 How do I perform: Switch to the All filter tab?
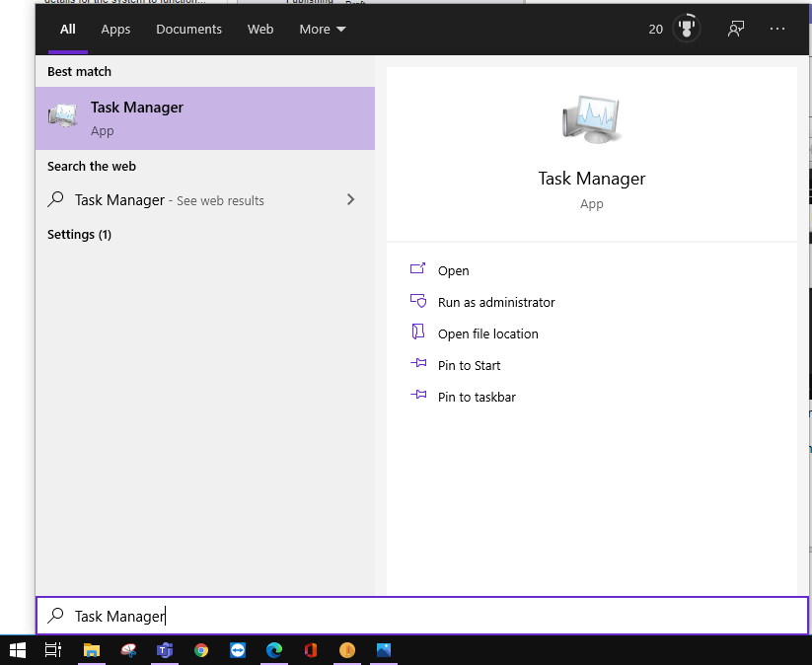68,29
